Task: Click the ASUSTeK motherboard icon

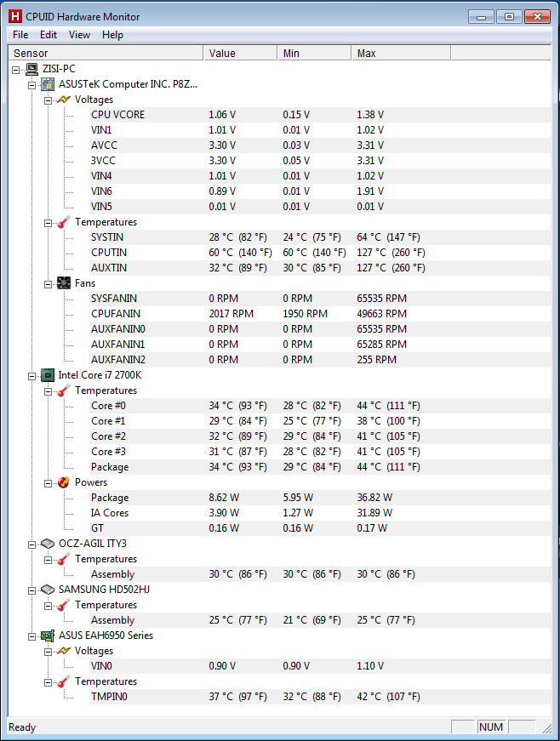Action: click(48, 84)
